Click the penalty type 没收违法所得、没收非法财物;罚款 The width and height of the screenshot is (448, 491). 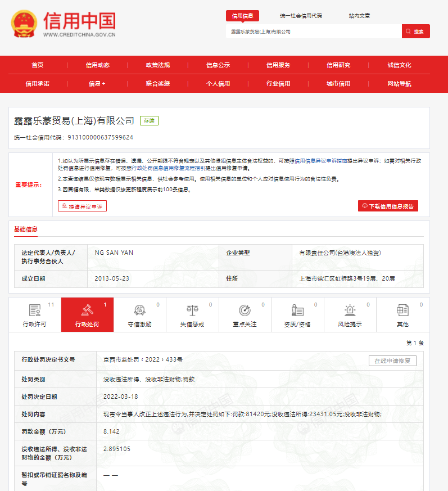[x=149, y=380]
